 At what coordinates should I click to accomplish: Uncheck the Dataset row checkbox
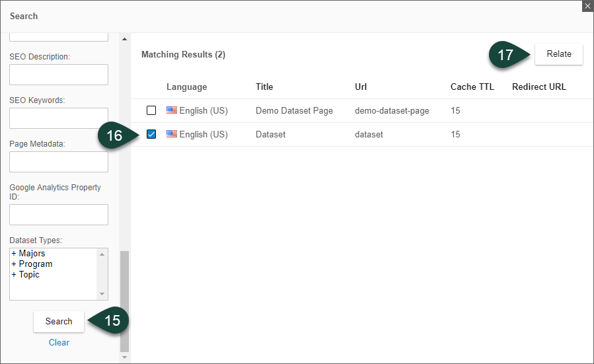(x=151, y=134)
